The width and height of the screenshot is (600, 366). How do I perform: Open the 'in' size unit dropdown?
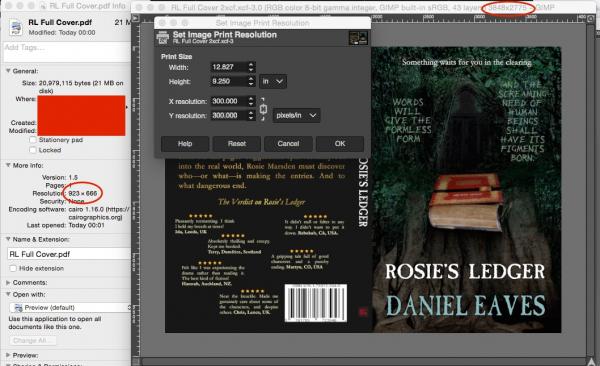(x=273, y=81)
